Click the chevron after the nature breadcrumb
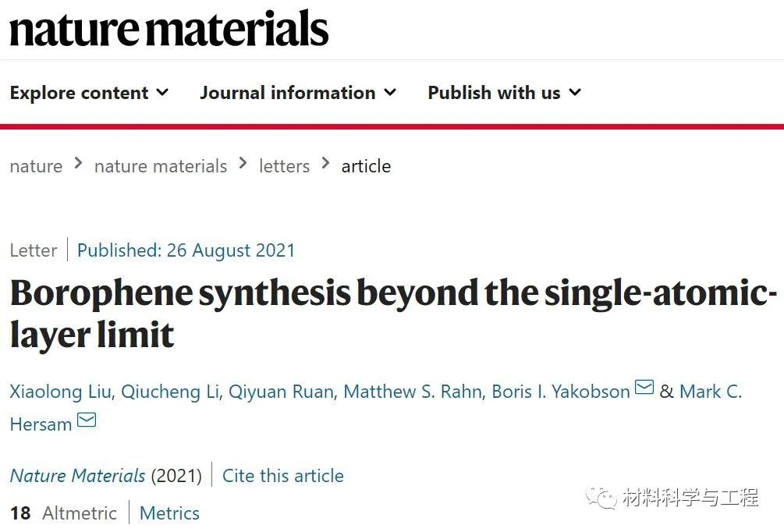 [78, 165]
